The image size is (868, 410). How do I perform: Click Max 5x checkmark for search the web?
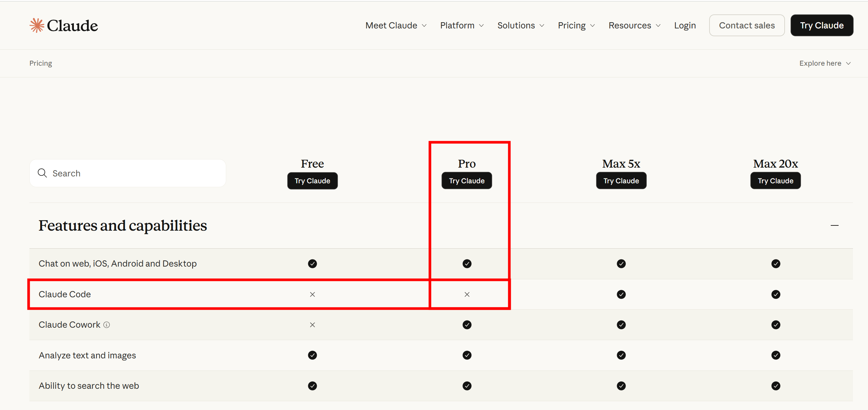(x=621, y=386)
